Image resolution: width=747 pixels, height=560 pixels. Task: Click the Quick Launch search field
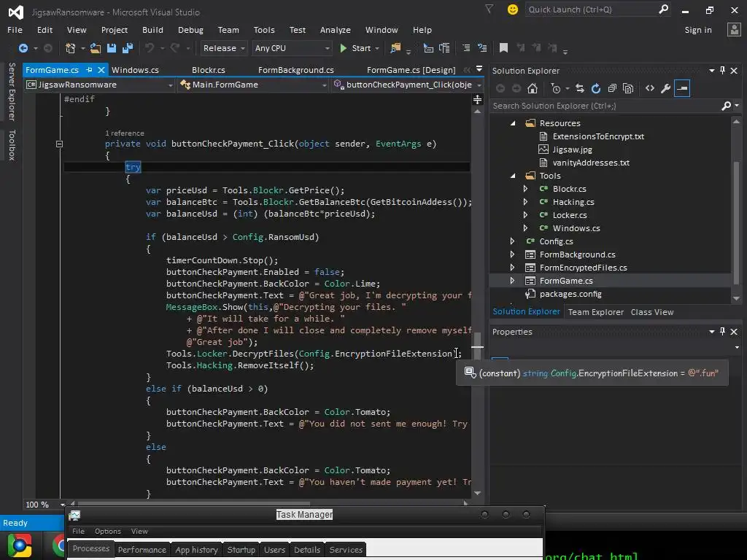(x=591, y=9)
